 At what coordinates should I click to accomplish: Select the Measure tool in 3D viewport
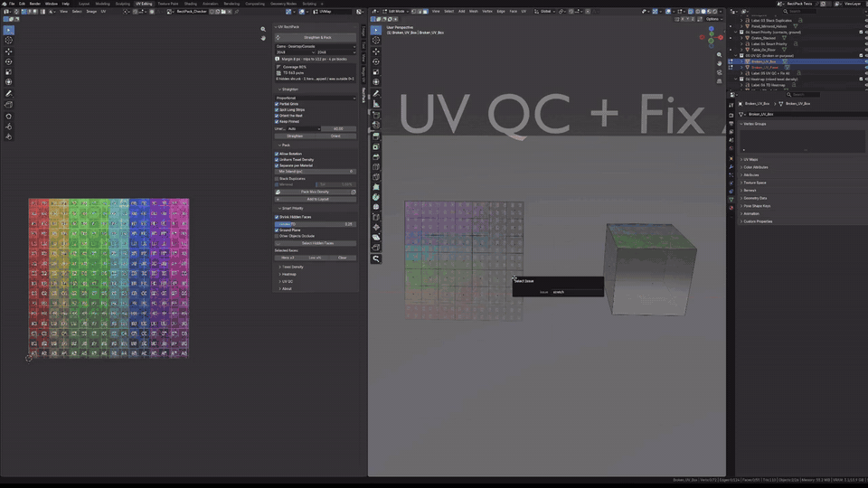376,104
